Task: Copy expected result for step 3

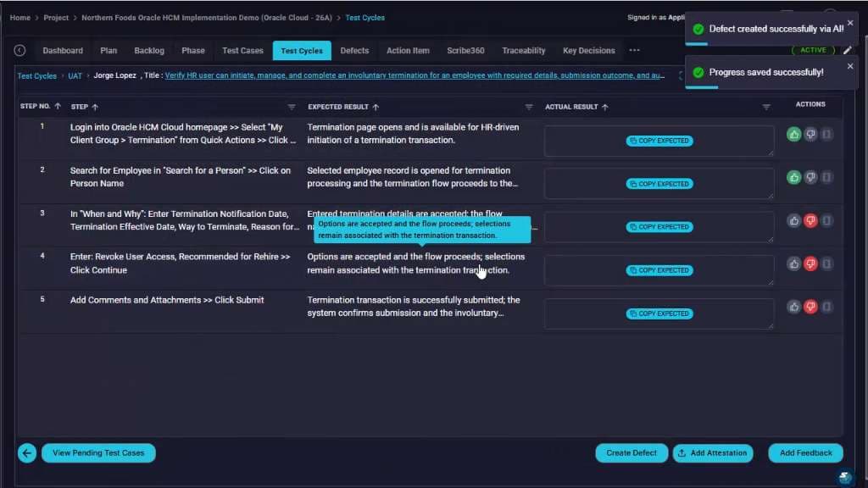Action: coord(659,227)
